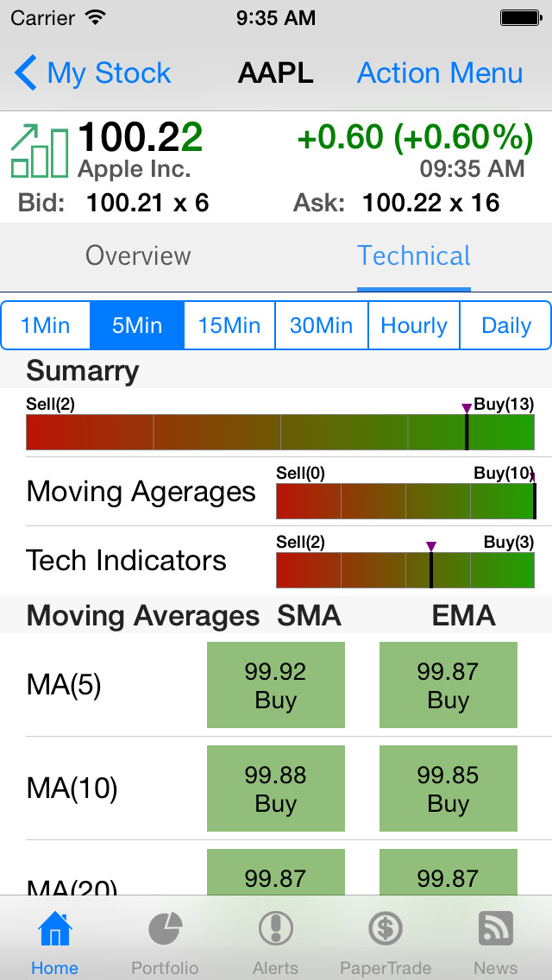Tap the Wi-Fi status icon
Image resolution: width=552 pixels, height=980 pixels.
[97, 17]
